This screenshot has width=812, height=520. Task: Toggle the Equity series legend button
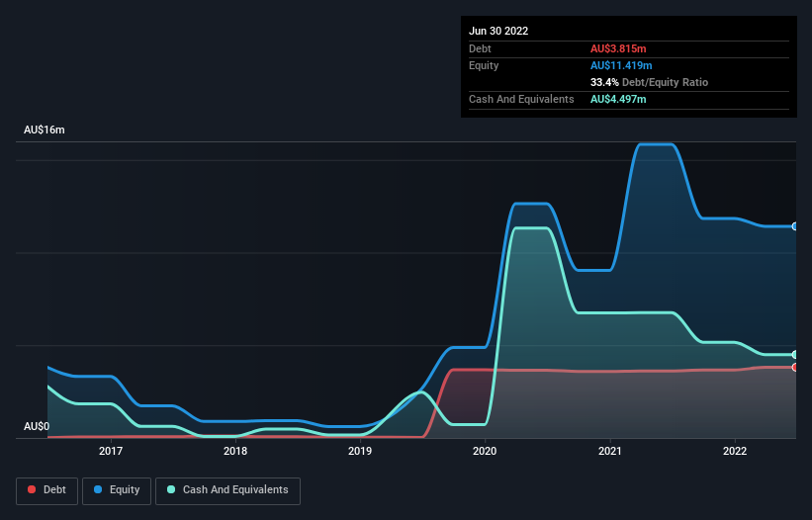tap(117, 490)
